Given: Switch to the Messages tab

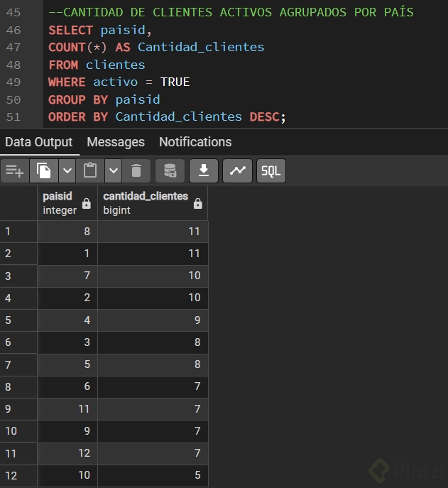Looking at the screenshot, I should [x=116, y=142].
